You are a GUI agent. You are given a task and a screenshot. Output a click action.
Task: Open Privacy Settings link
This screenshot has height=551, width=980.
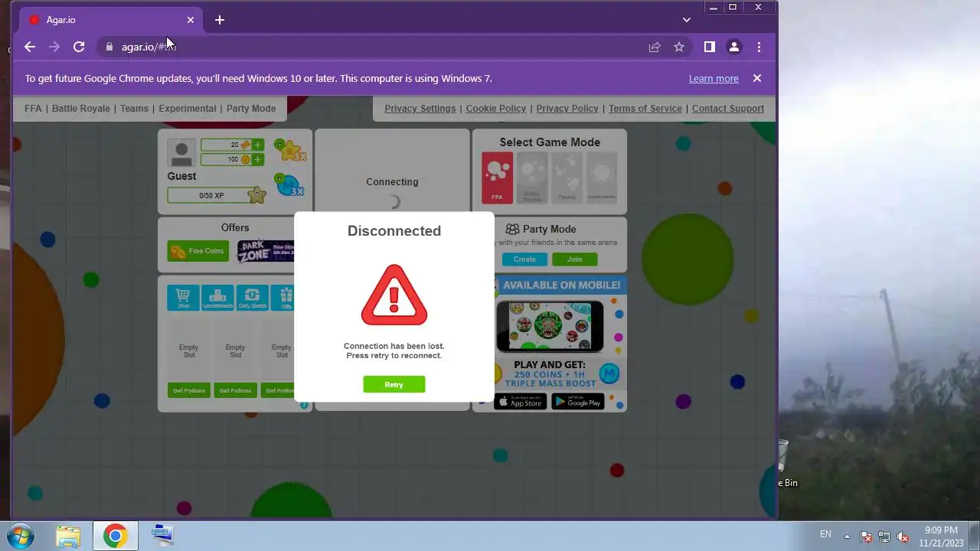pyautogui.click(x=420, y=108)
